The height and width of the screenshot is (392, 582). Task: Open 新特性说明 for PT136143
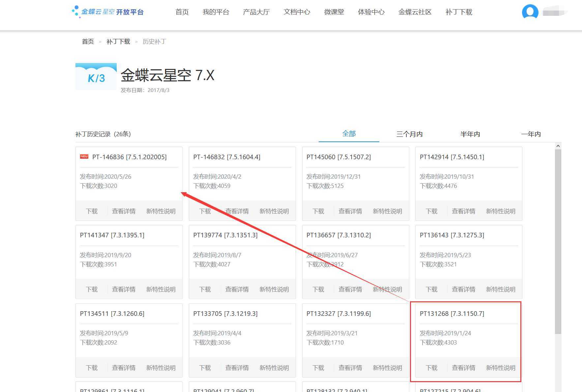[501, 289]
